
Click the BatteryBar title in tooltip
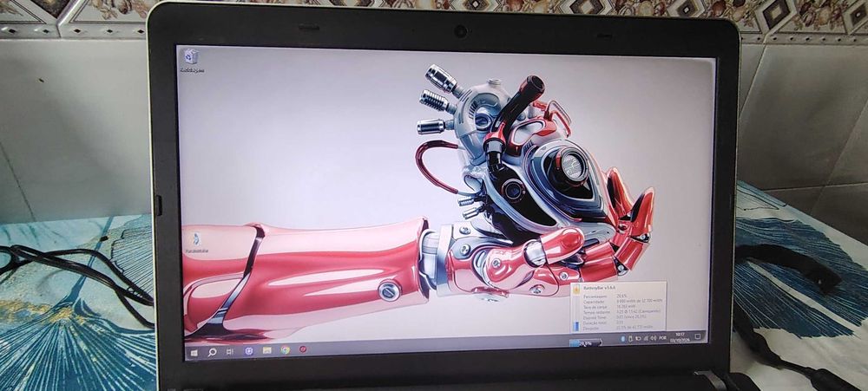point(600,288)
